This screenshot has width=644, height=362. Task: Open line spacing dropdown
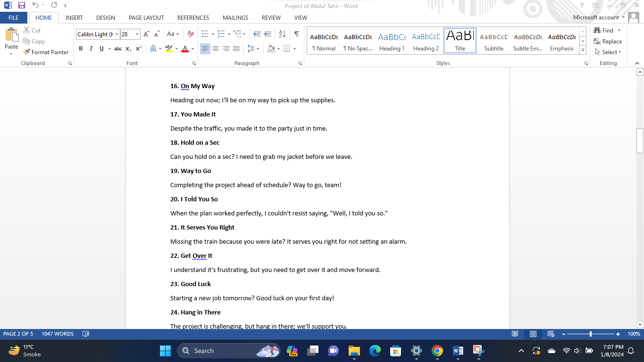(253, 49)
